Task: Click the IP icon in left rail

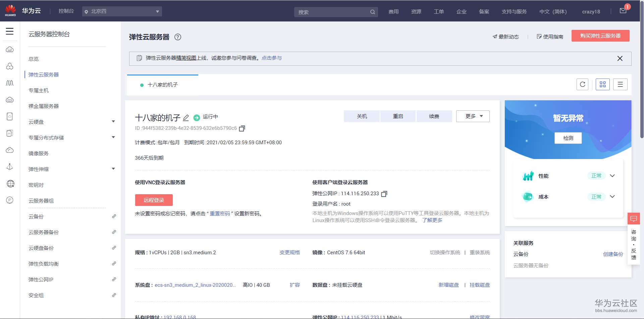Action: click(x=10, y=200)
